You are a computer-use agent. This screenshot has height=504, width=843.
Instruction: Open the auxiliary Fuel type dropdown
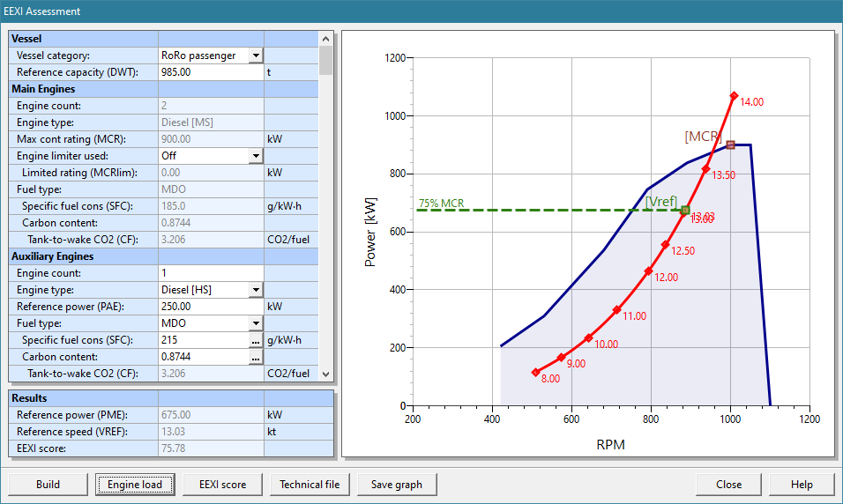tap(256, 323)
